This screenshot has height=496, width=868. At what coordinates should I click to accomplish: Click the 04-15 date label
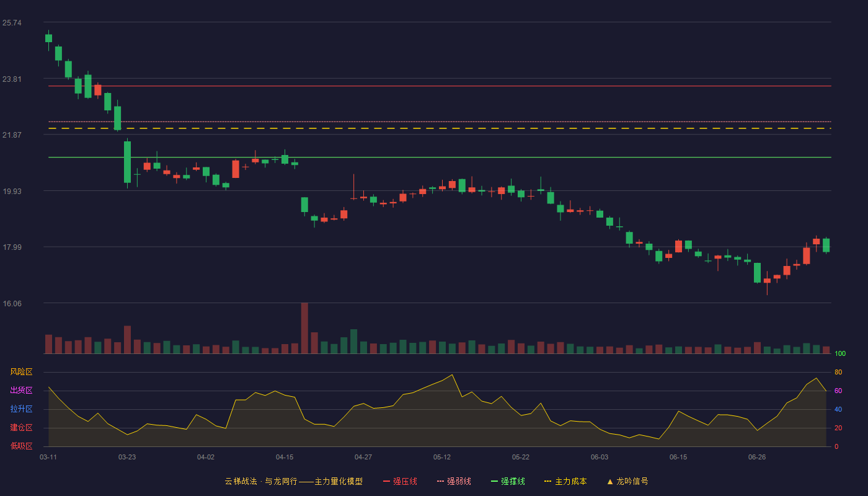click(285, 457)
